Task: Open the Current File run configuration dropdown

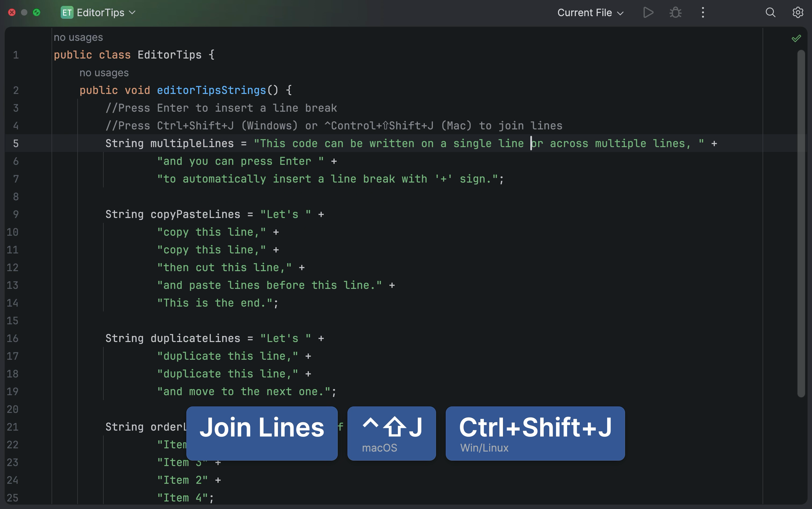Action: pos(590,13)
